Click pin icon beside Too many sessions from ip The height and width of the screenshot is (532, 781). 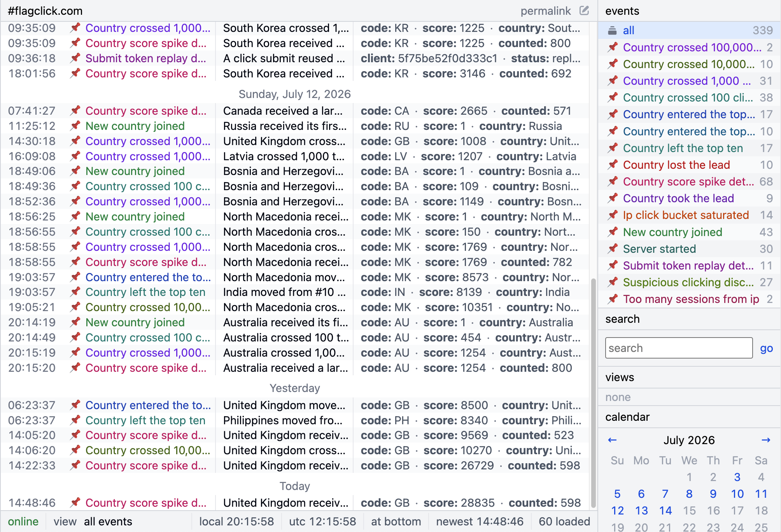point(613,299)
